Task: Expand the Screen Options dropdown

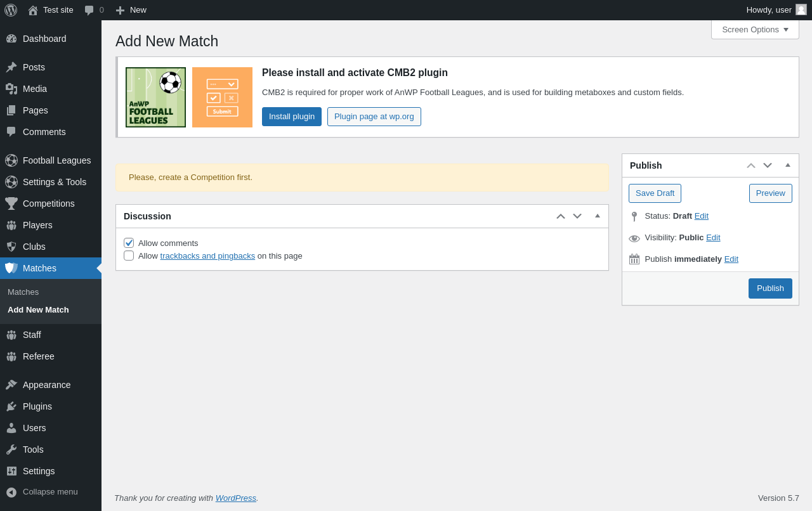Action: (755, 29)
